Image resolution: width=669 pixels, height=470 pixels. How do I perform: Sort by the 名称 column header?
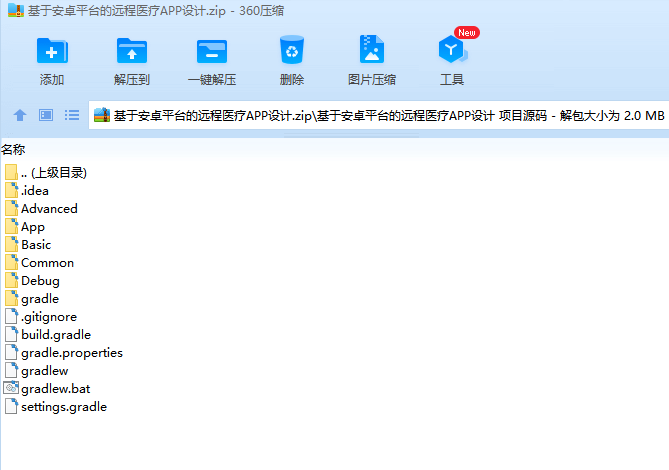pyautogui.click(x=13, y=150)
